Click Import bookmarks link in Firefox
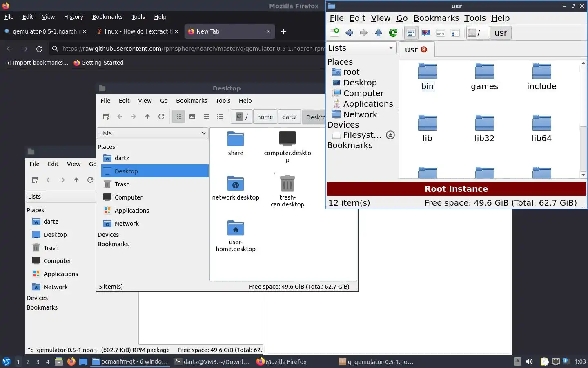The width and height of the screenshot is (588, 368). click(x=37, y=63)
